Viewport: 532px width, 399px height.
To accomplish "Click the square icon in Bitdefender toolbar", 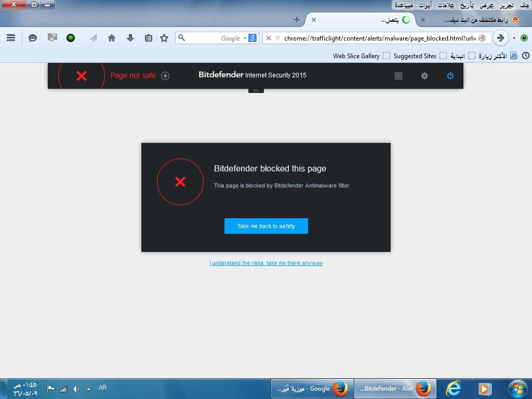I will click(398, 76).
